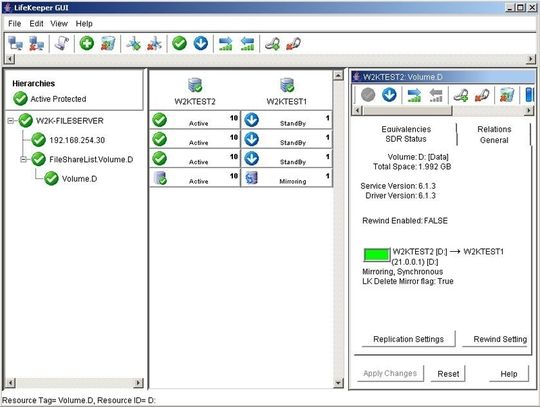
Task: Click the main toolbar In Service checkmark
Action: [179, 44]
